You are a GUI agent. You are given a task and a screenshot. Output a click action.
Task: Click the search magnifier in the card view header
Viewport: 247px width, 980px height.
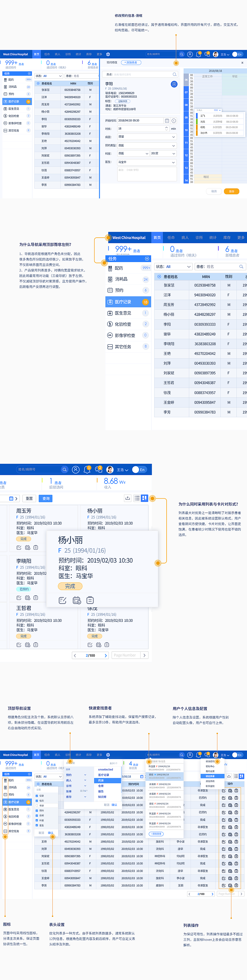[65, 470]
